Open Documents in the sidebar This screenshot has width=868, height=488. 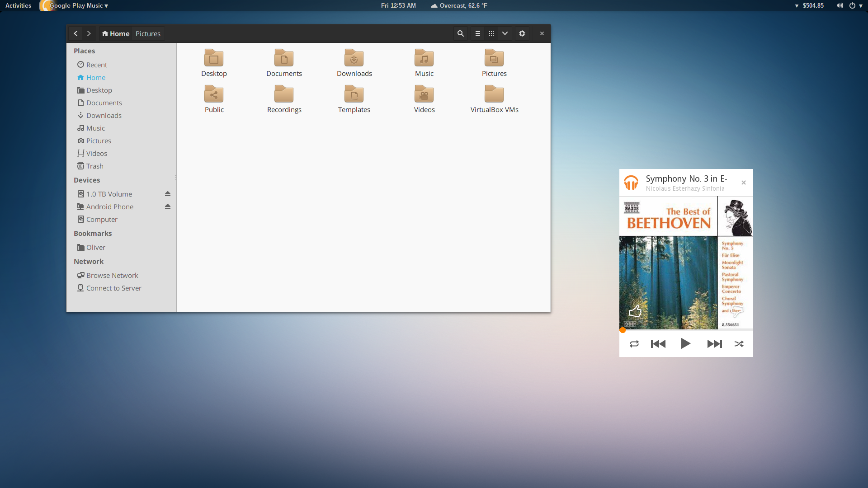[x=121, y=103]
